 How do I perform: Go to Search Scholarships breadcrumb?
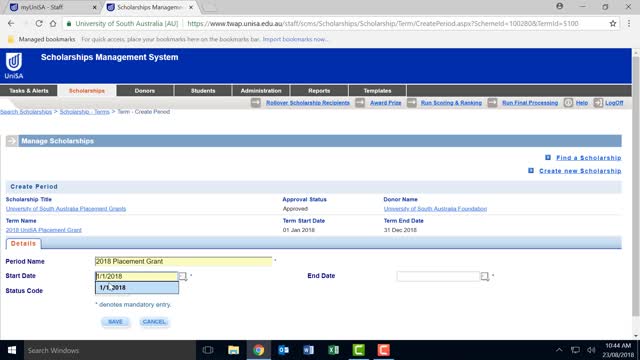(26, 111)
